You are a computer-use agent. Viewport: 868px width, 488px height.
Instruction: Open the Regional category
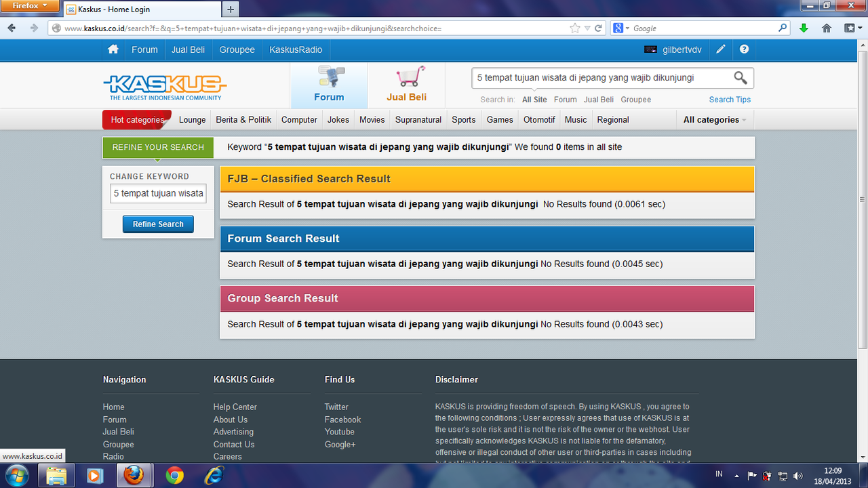coord(613,120)
